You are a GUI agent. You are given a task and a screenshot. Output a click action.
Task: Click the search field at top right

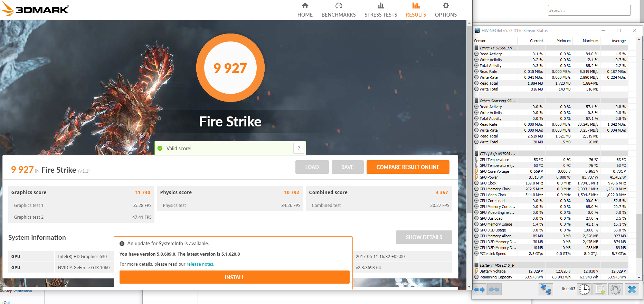(589, 10)
